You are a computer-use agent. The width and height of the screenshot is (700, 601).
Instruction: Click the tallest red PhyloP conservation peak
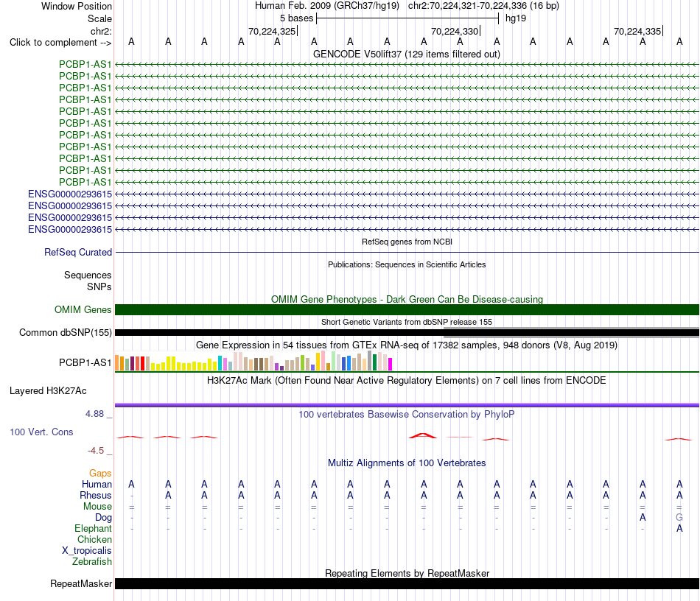click(x=423, y=435)
